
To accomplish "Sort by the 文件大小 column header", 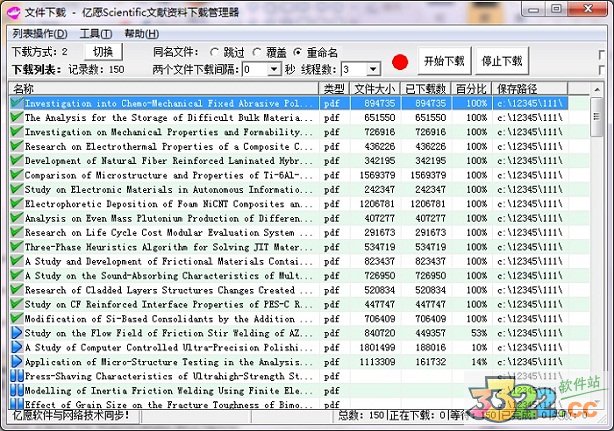I will (375, 89).
